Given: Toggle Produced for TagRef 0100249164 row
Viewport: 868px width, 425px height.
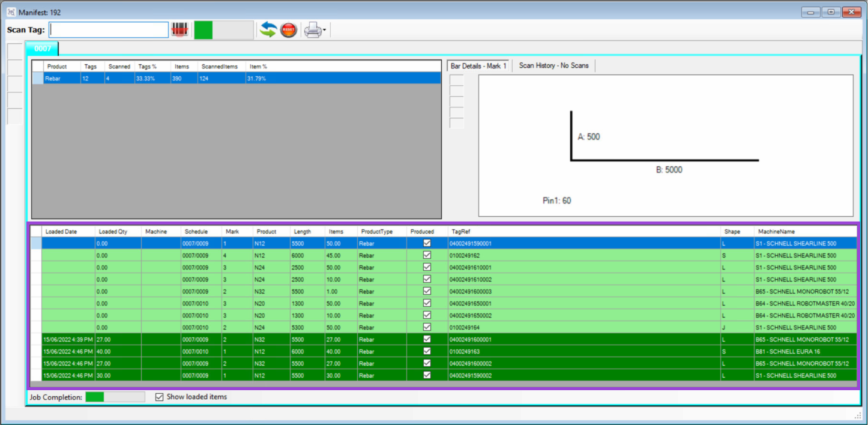Looking at the screenshot, I should pyautogui.click(x=427, y=327).
